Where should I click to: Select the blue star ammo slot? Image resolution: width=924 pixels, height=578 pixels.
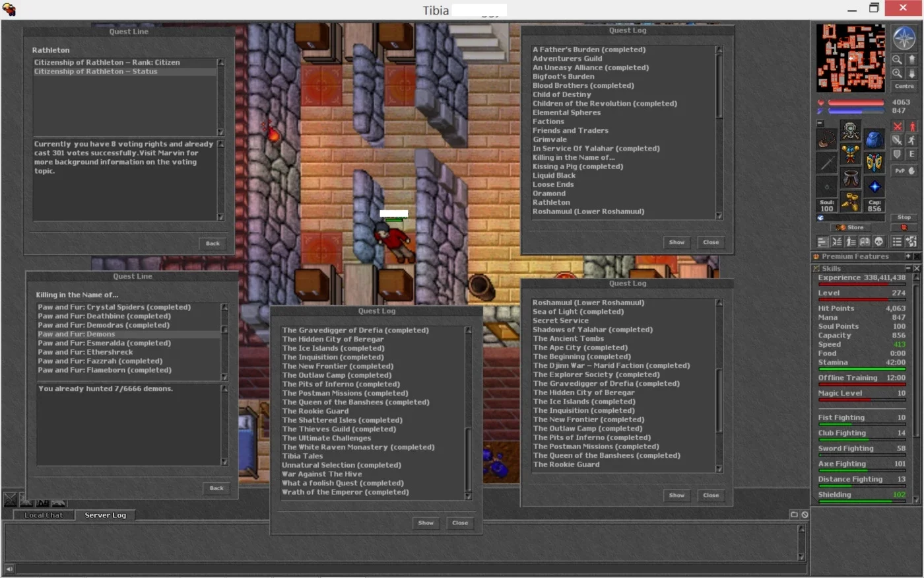tap(874, 186)
